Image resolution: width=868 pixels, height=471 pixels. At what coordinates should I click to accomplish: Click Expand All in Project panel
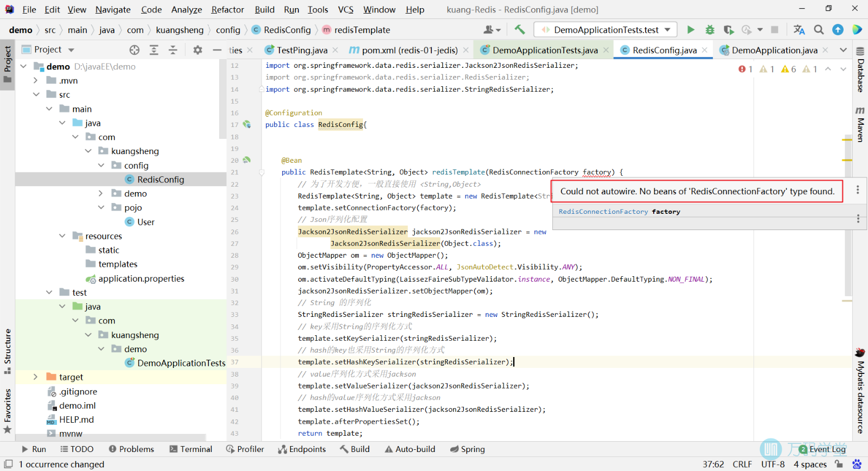coord(154,50)
